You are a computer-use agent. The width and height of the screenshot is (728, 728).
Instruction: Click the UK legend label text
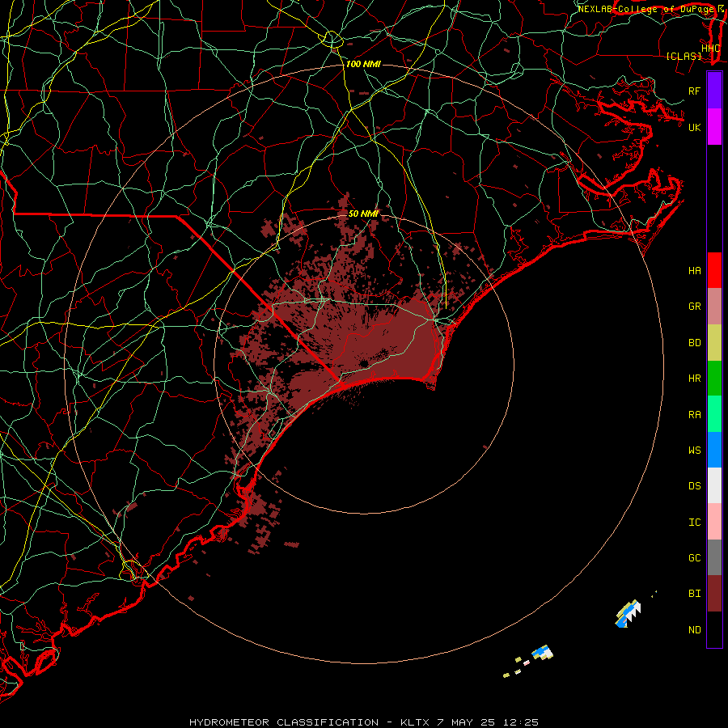tap(694, 127)
